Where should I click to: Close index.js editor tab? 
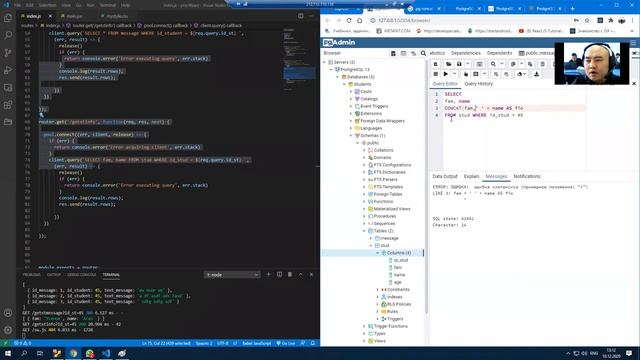click(x=50, y=16)
